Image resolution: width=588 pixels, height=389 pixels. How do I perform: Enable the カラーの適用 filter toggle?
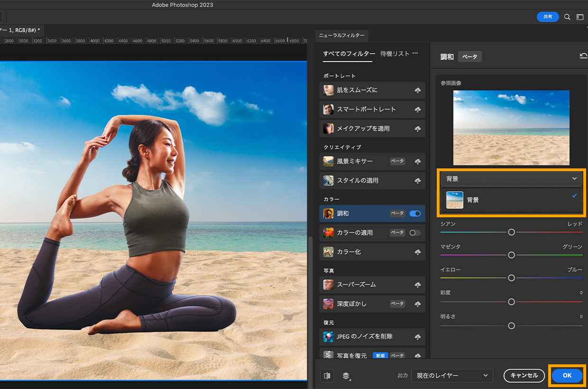(414, 232)
